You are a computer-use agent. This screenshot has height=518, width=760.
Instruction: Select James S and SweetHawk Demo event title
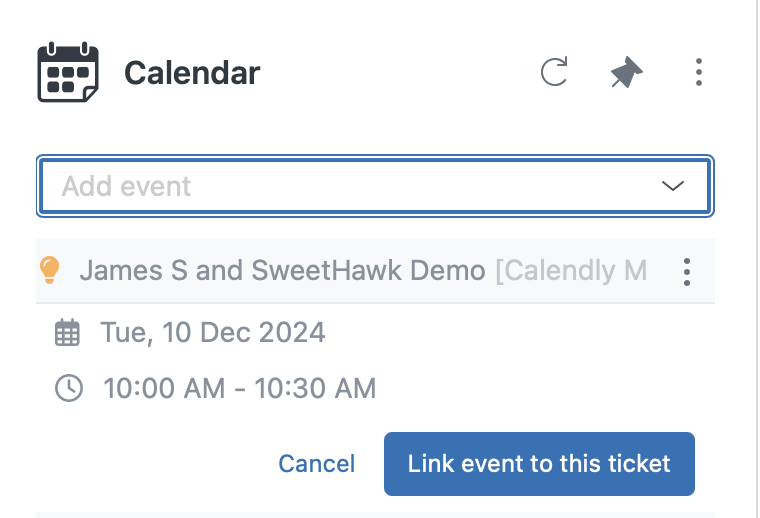[282, 270]
